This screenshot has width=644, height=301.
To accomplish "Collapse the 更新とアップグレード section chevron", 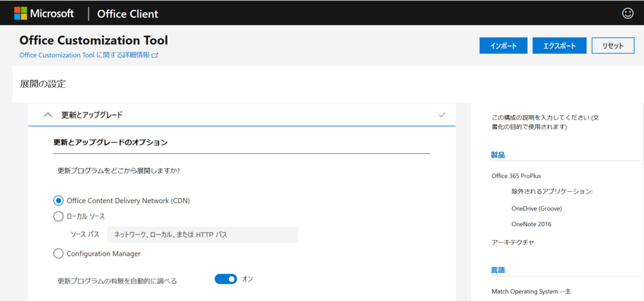I will 48,115.
